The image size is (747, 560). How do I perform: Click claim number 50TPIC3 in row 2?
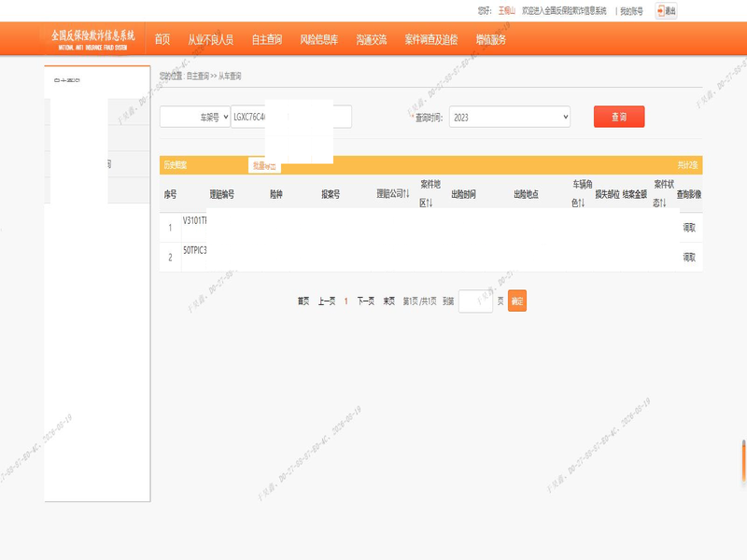tap(195, 250)
